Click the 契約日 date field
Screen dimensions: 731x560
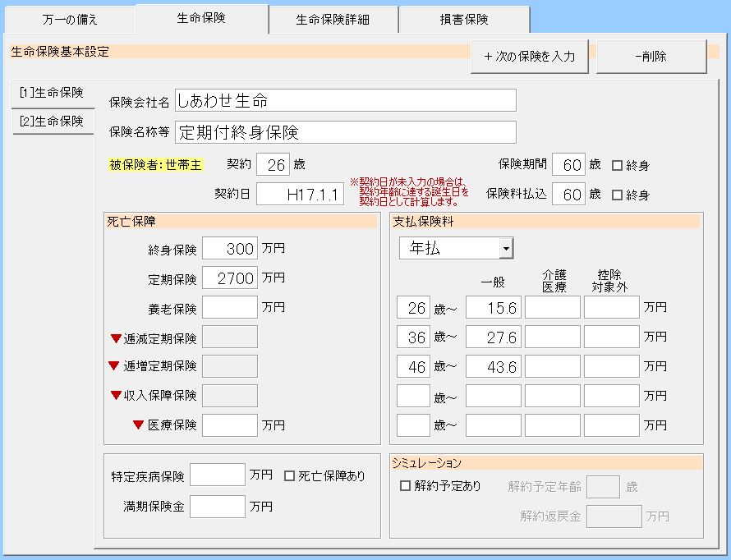[300, 195]
